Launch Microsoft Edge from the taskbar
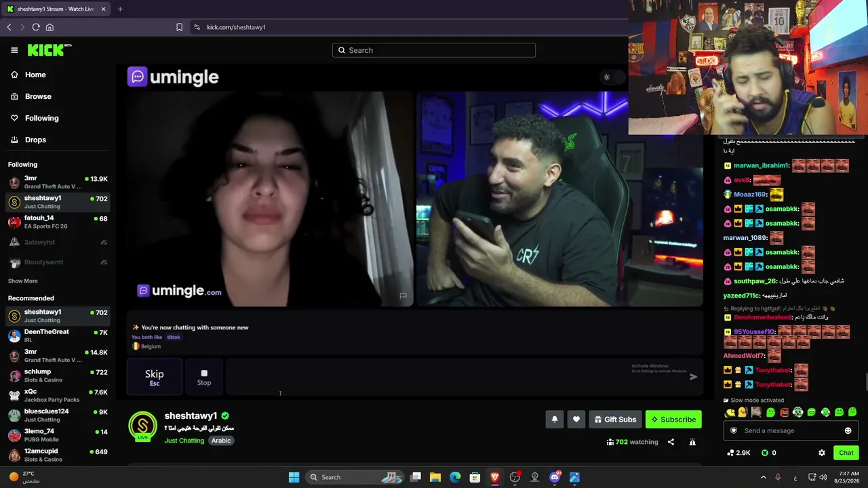868x488 pixels. 455,477
